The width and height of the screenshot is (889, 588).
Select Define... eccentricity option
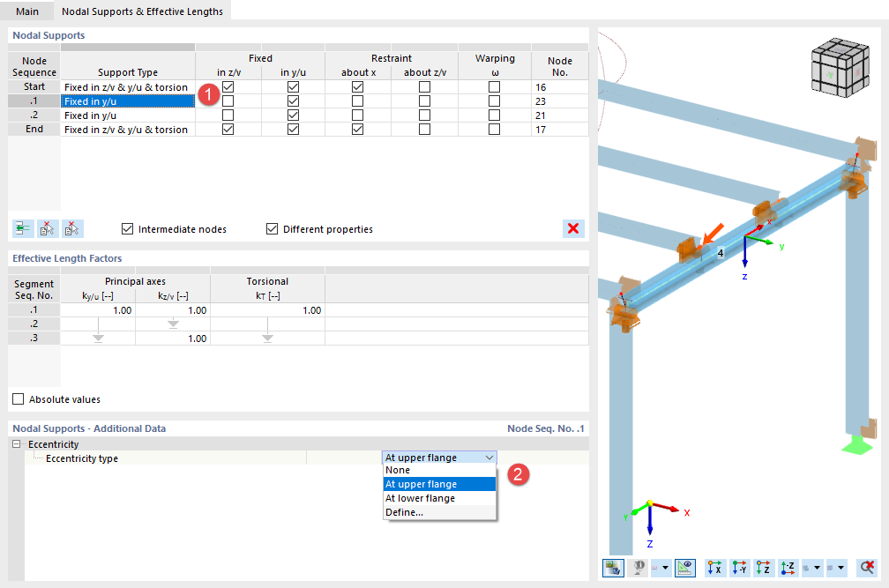pyautogui.click(x=439, y=513)
